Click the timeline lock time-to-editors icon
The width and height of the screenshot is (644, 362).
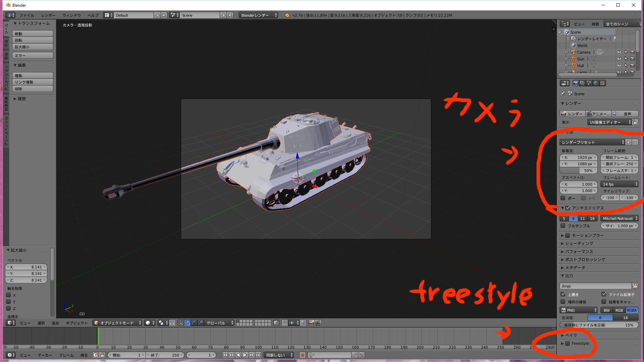point(103,355)
